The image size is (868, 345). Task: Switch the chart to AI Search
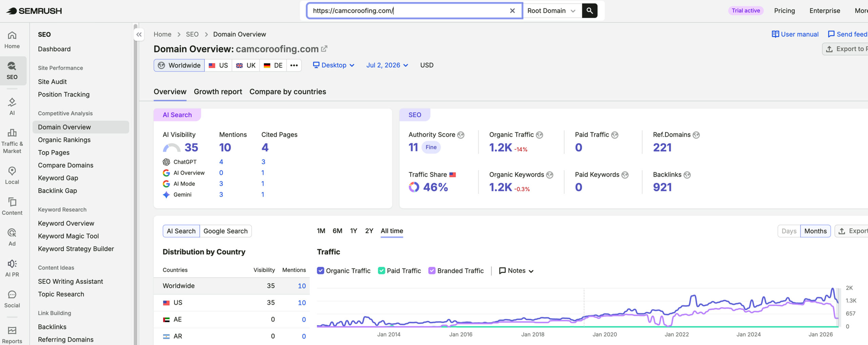tap(181, 231)
